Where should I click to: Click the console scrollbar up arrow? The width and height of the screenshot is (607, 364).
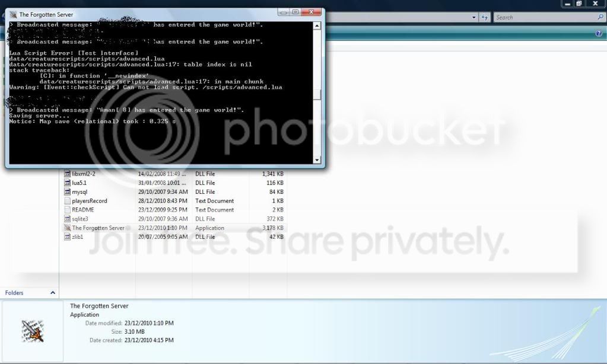317,26
